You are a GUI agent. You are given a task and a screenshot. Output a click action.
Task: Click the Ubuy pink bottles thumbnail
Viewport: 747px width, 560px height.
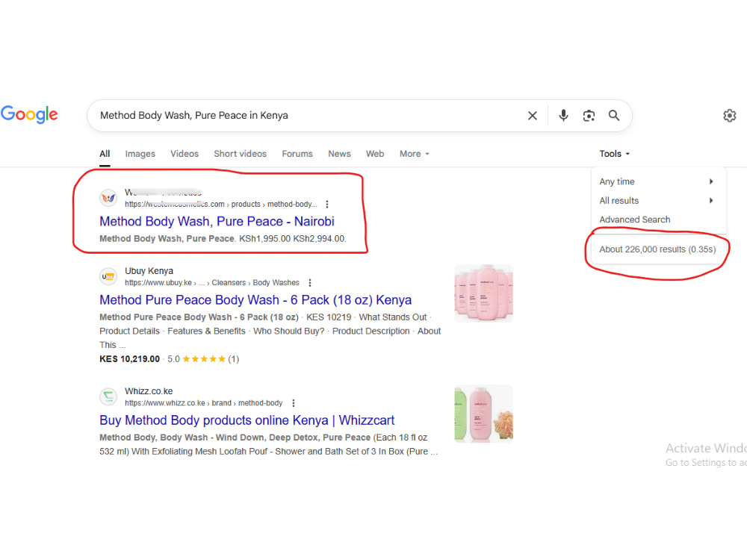point(483,293)
